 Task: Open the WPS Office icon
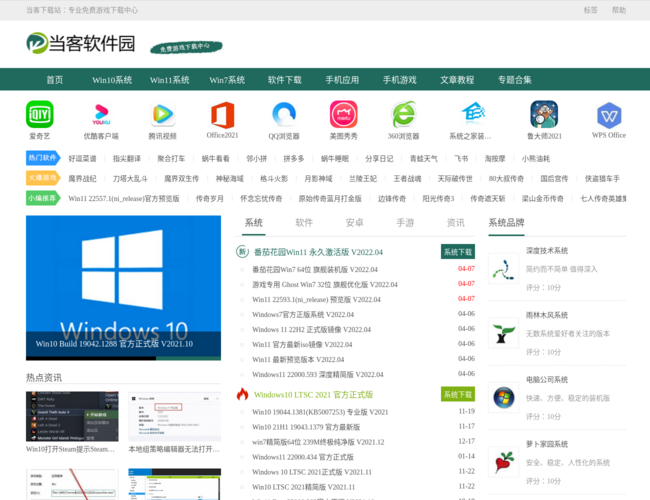tap(608, 114)
